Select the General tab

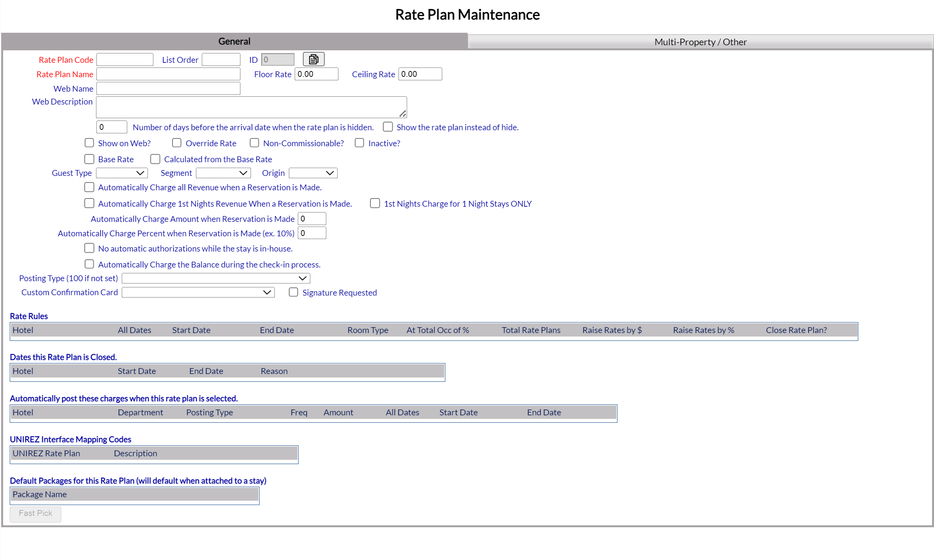(x=234, y=41)
